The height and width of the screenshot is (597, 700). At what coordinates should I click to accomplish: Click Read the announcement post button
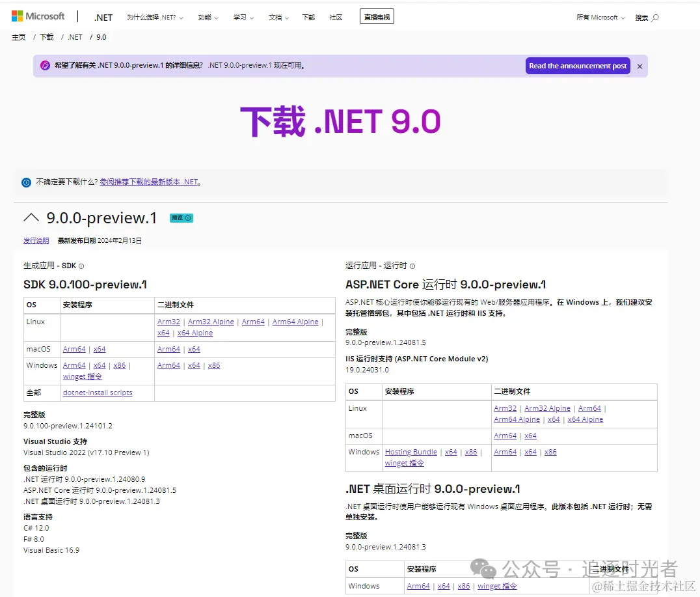(x=578, y=66)
